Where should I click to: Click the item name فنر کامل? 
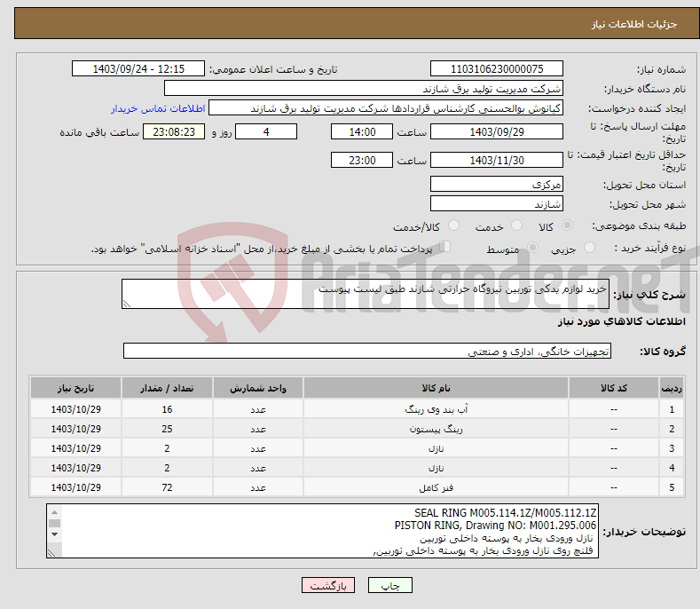pos(436,487)
